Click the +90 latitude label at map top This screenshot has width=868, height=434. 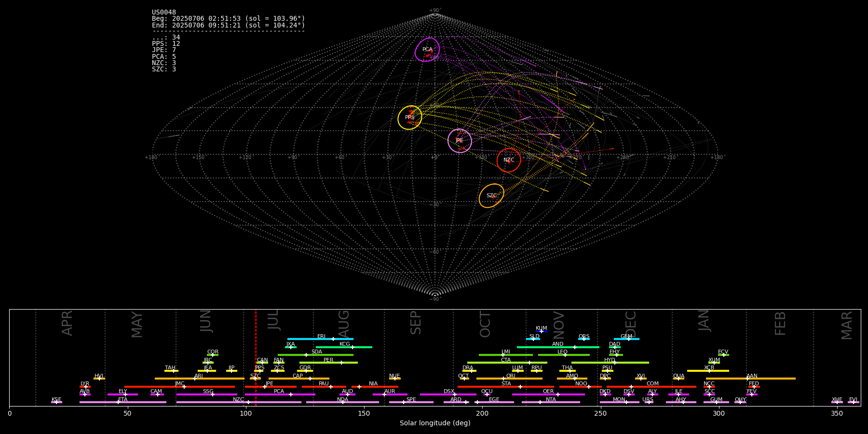434,11
